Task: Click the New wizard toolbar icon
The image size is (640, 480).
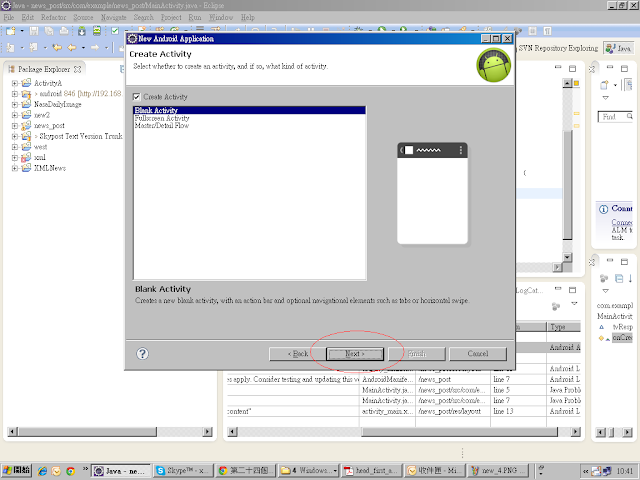Action: [11, 31]
